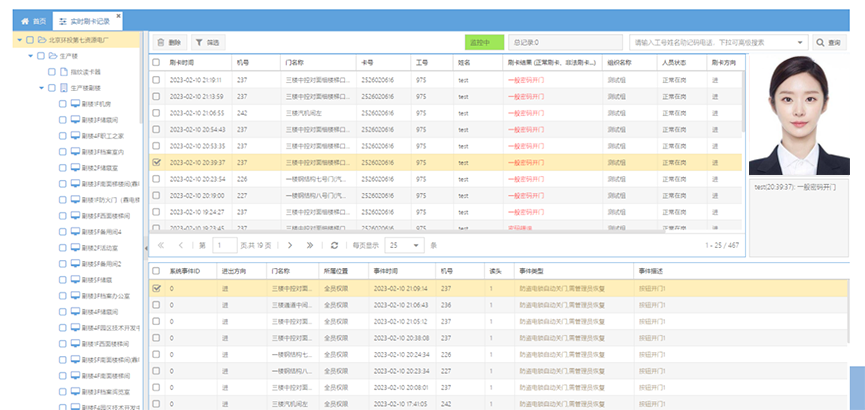Viewport: 865px width, 410px height.
Task: Collapse the 生产楼副楼 tree branch
Action: (41, 87)
